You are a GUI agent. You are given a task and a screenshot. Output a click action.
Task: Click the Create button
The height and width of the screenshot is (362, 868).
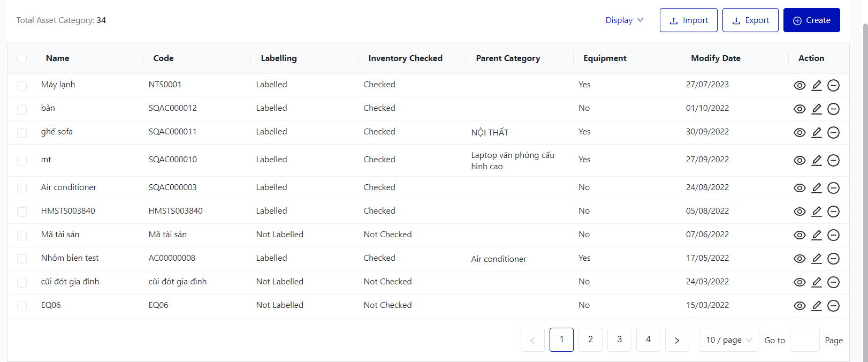811,20
